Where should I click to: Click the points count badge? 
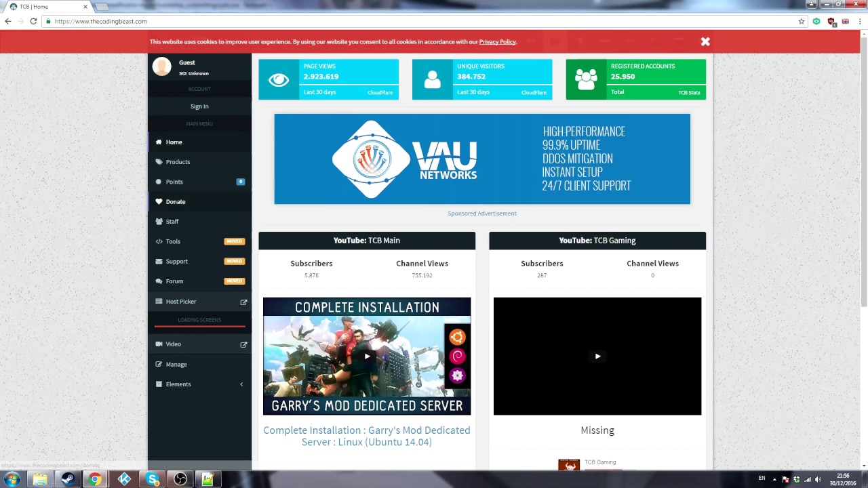[241, 182]
